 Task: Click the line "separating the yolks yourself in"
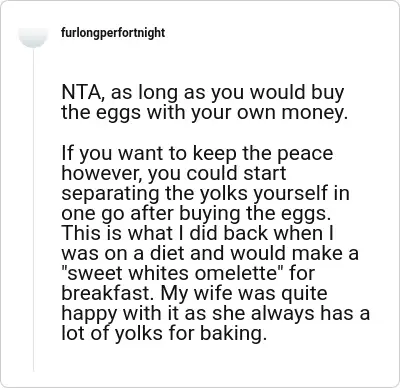point(205,194)
